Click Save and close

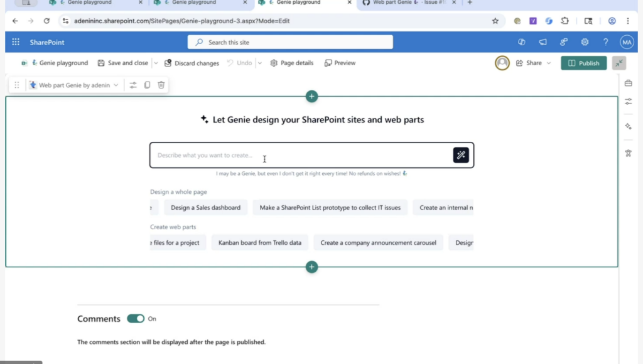coord(122,63)
